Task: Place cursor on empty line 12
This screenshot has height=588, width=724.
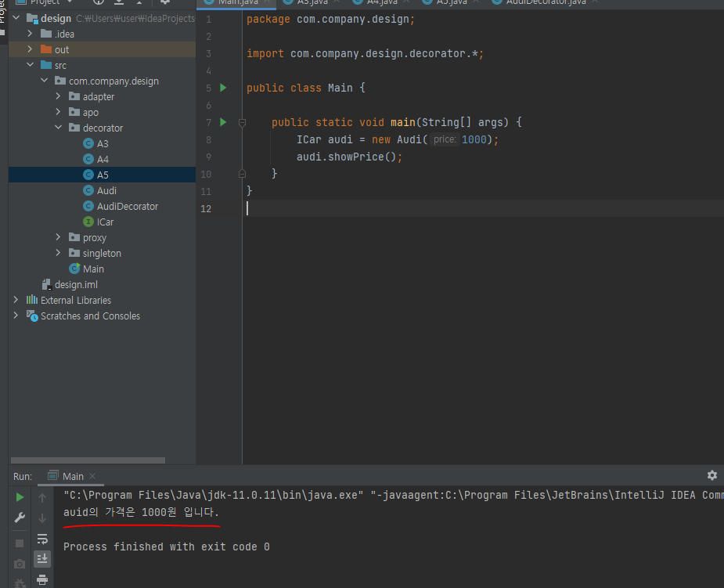Action: tap(482, 209)
